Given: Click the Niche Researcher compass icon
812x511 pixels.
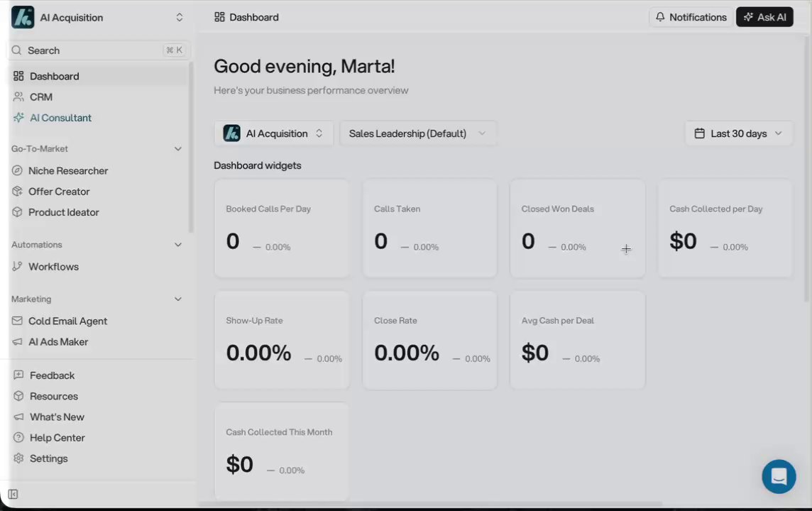Looking at the screenshot, I should (17, 170).
